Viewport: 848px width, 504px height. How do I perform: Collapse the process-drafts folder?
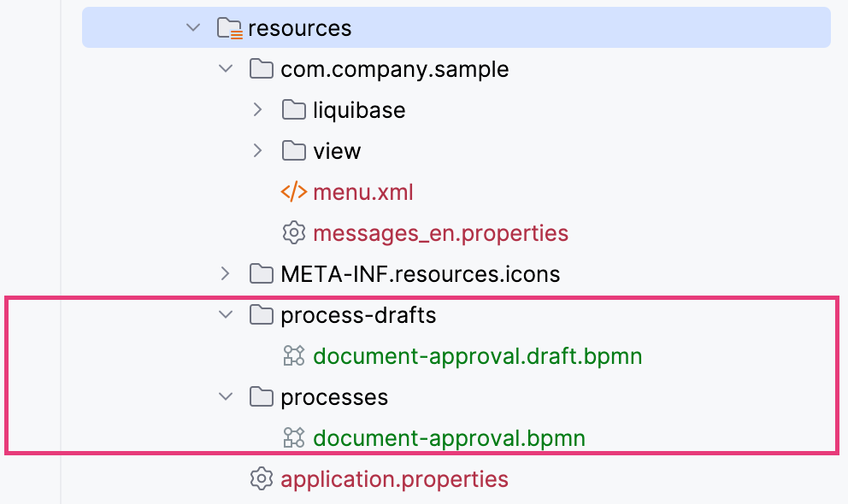point(225,314)
